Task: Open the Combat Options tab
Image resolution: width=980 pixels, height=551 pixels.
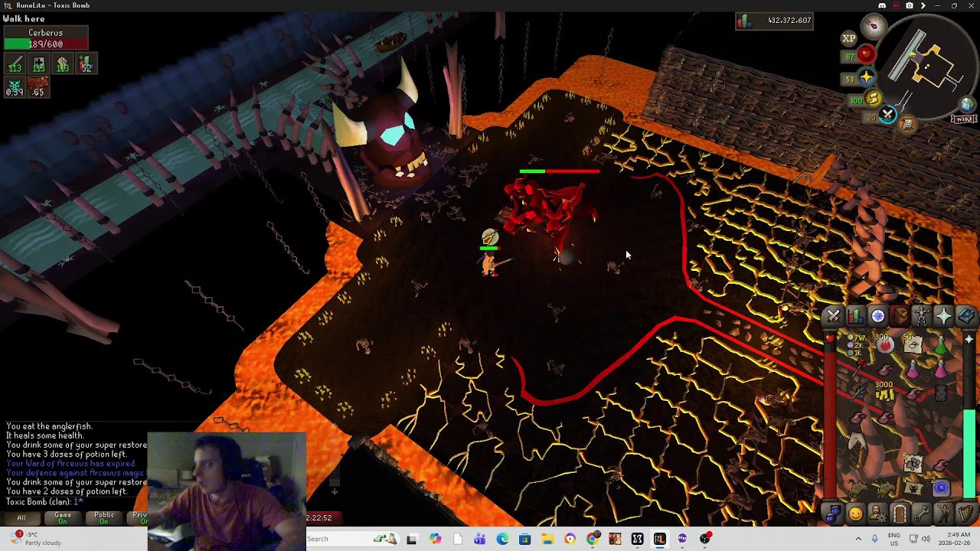Action: point(833,316)
